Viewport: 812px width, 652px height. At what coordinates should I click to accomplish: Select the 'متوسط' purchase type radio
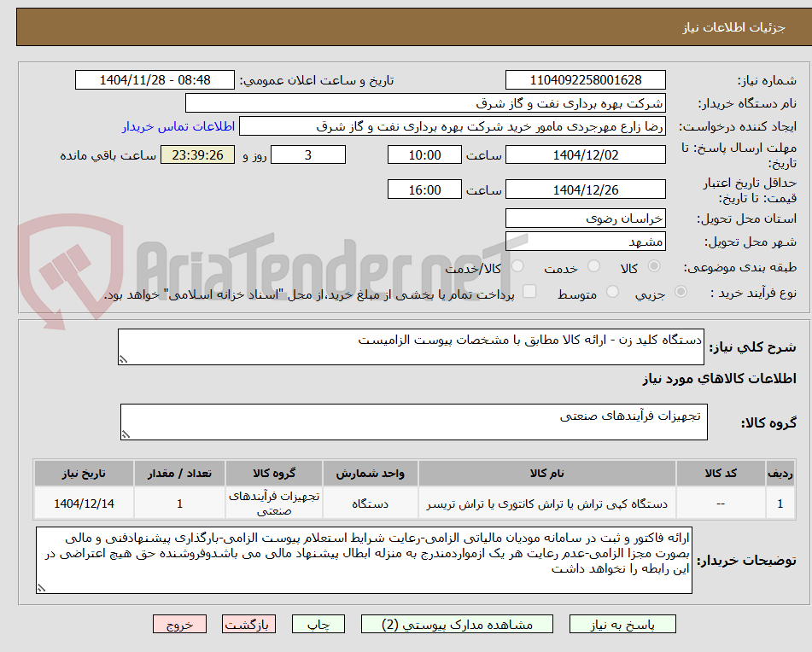(612, 292)
